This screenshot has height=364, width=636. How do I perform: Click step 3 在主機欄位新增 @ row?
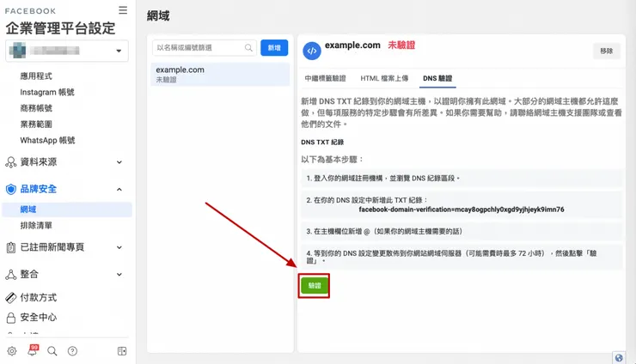point(462,232)
